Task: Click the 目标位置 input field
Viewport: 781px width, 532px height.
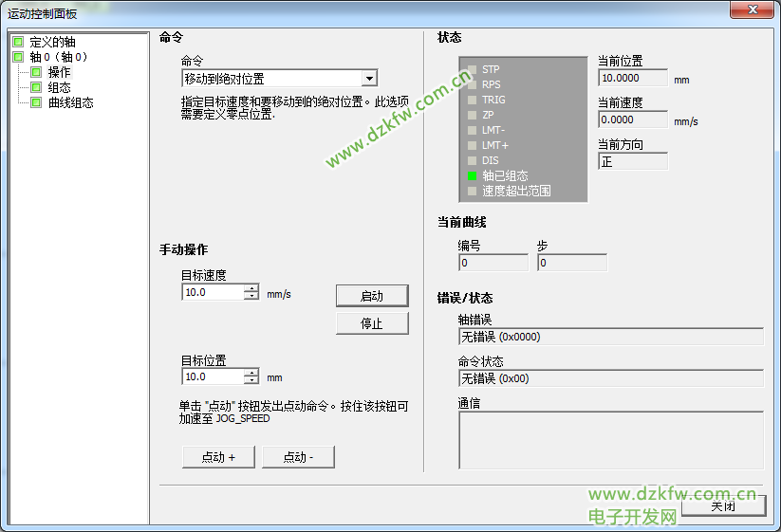Action: (x=213, y=377)
